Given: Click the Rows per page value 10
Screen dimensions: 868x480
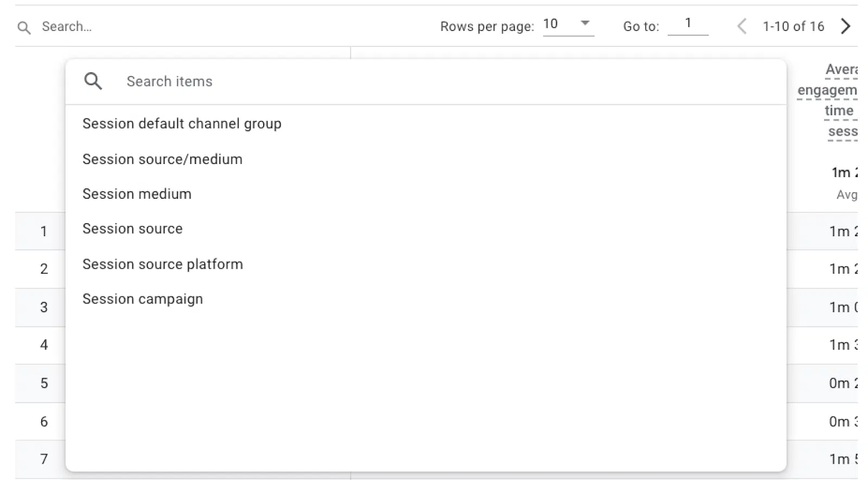Looking at the screenshot, I should [x=551, y=24].
